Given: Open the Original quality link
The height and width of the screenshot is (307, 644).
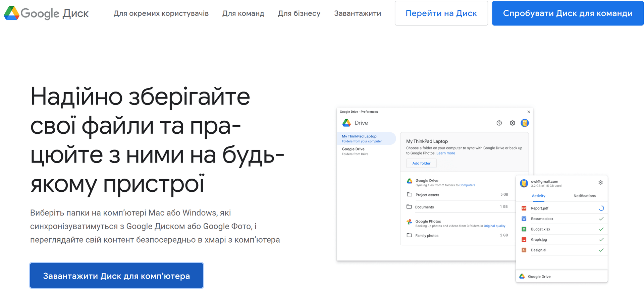Looking at the screenshot, I should (x=494, y=226).
